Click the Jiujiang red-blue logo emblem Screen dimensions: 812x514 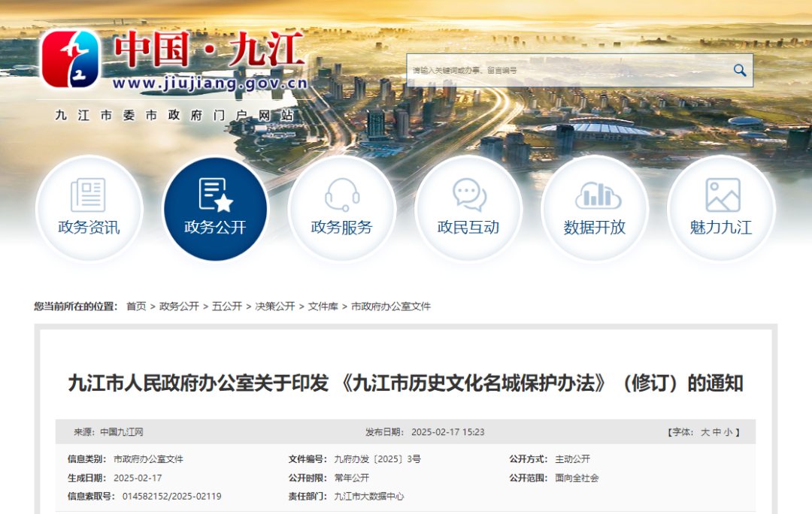pyautogui.click(x=70, y=59)
